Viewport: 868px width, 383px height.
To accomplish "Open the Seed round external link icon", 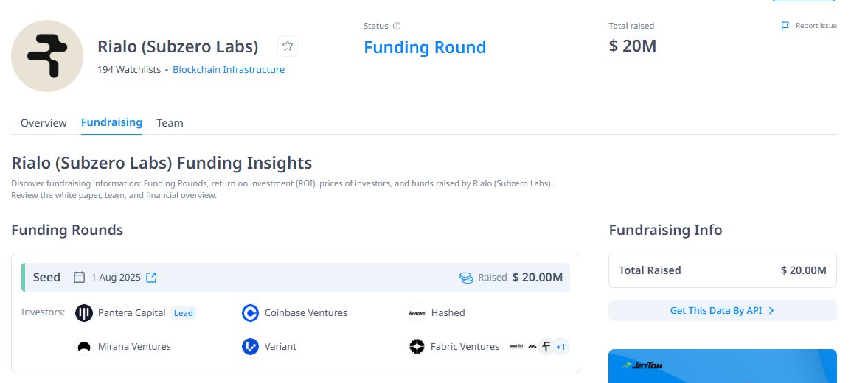I will pos(151,278).
